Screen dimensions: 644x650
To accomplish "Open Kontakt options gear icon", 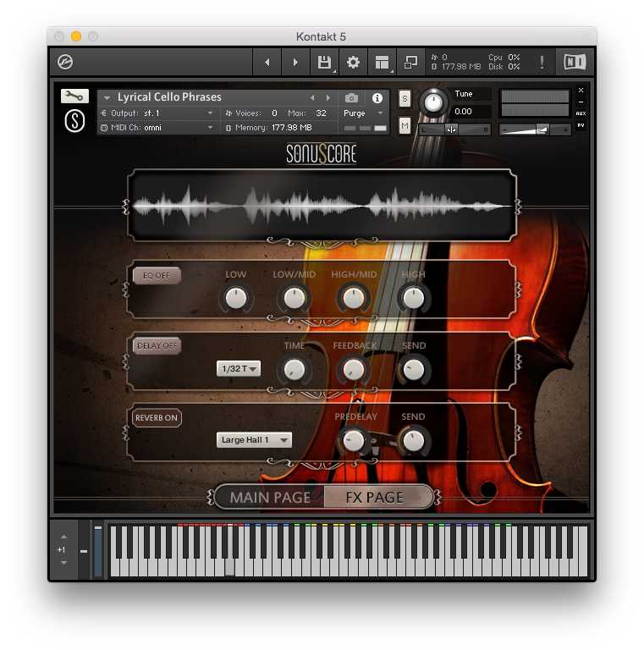I will 353,62.
